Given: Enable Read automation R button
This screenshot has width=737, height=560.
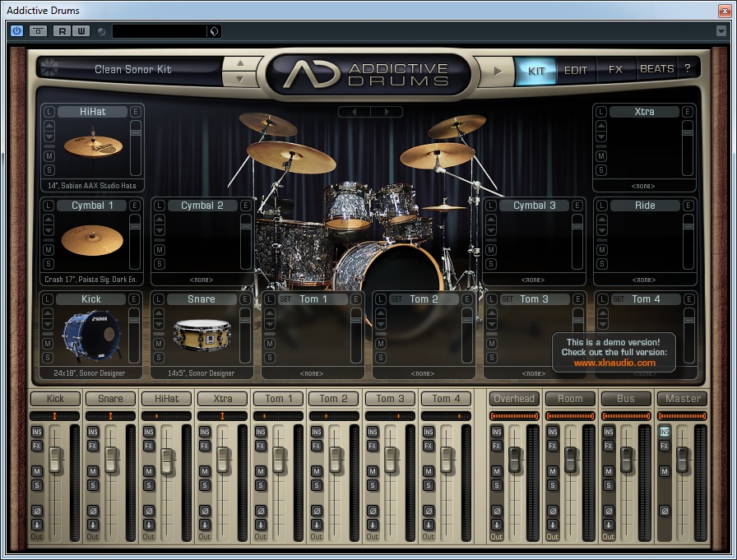Looking at the screenshot, I should coord(63,31).
